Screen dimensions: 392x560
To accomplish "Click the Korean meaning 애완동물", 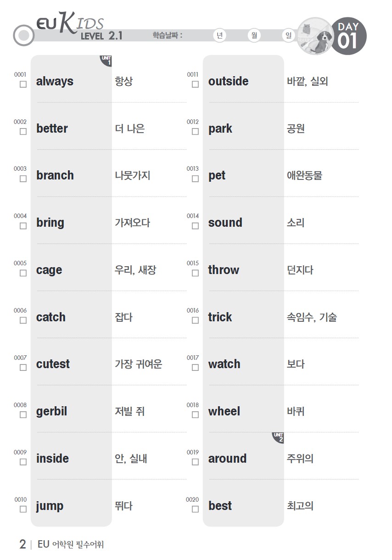I will coord(304,175).
